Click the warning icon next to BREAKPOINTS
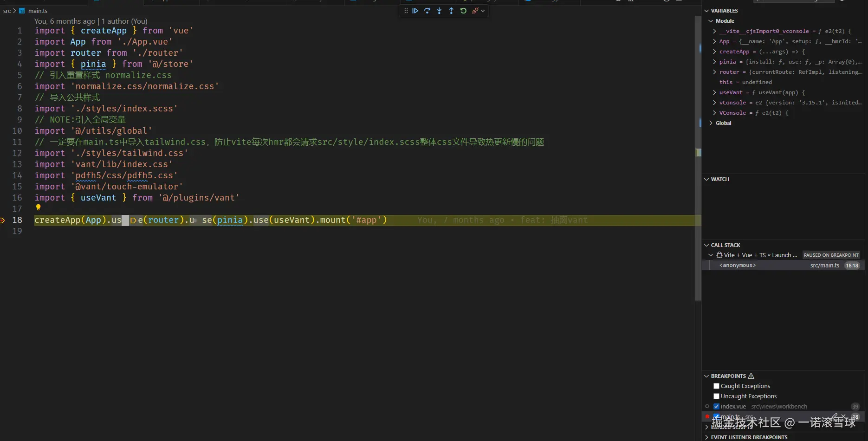The width and height of the screenshot is (868, 441). (x=751, y=376)
